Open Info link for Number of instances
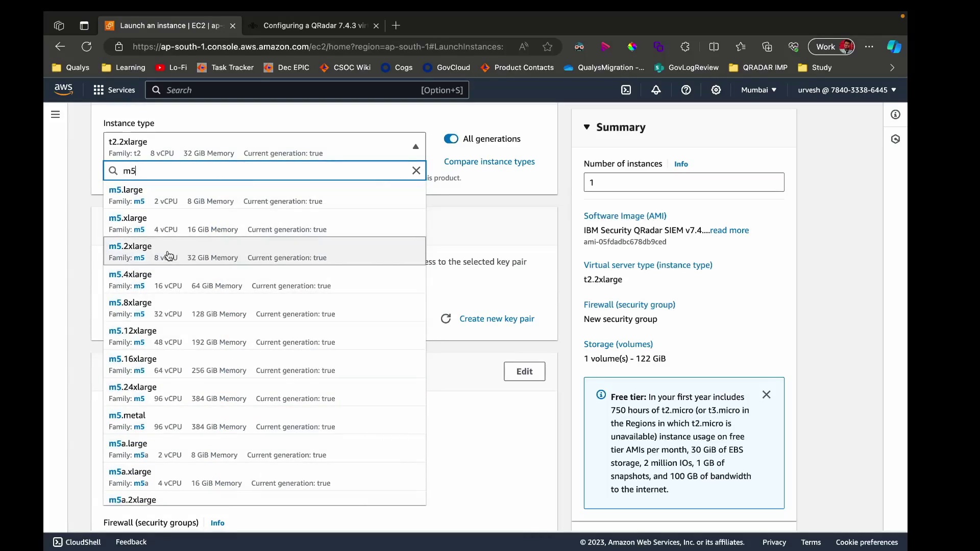Viewport: 980px width, 551px height. (681, 164)
